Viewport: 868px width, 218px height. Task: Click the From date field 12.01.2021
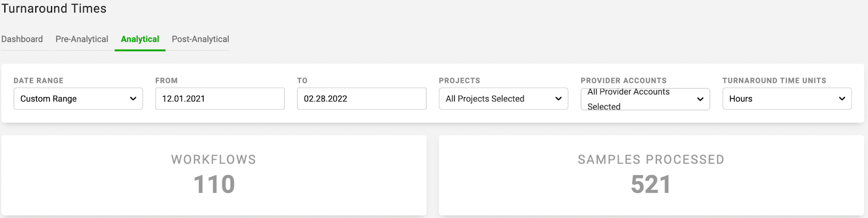click(x=220, y=99)
